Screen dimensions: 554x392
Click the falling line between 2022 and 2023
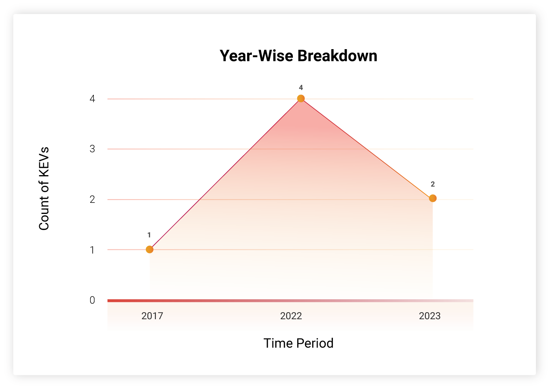point(367,148)
